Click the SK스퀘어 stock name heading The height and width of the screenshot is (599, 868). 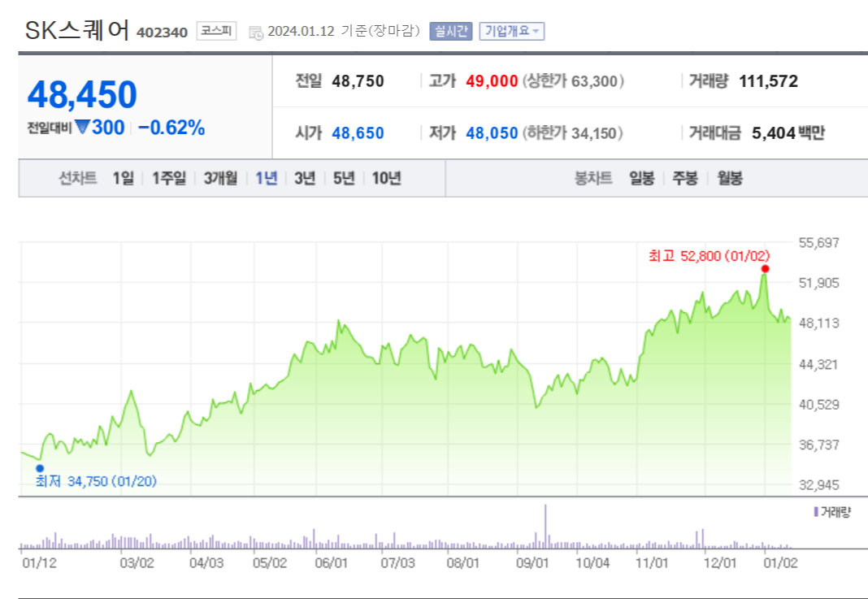(77, 30)
